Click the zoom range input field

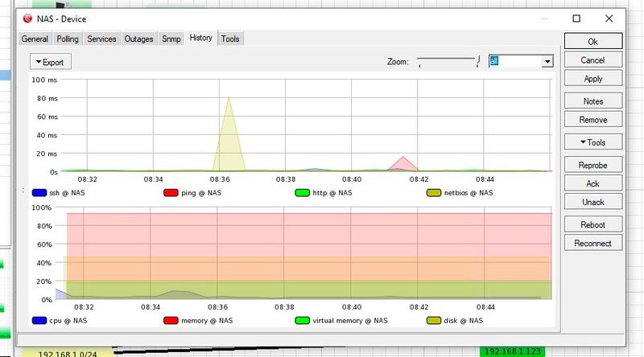515,62
